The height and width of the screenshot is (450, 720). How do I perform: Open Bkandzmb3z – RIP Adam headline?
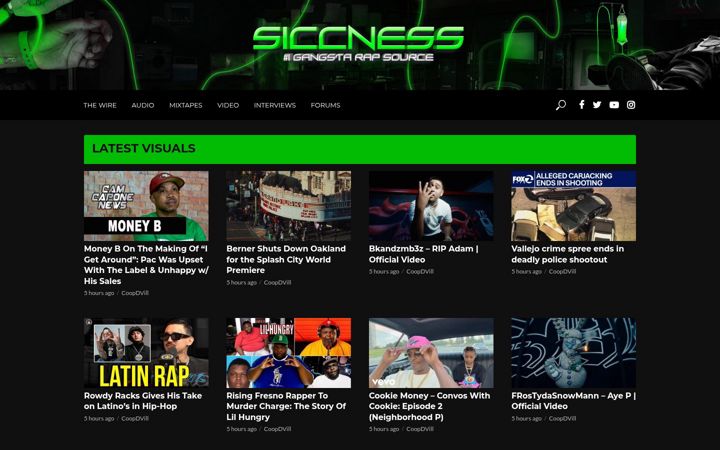pos(423,254)
